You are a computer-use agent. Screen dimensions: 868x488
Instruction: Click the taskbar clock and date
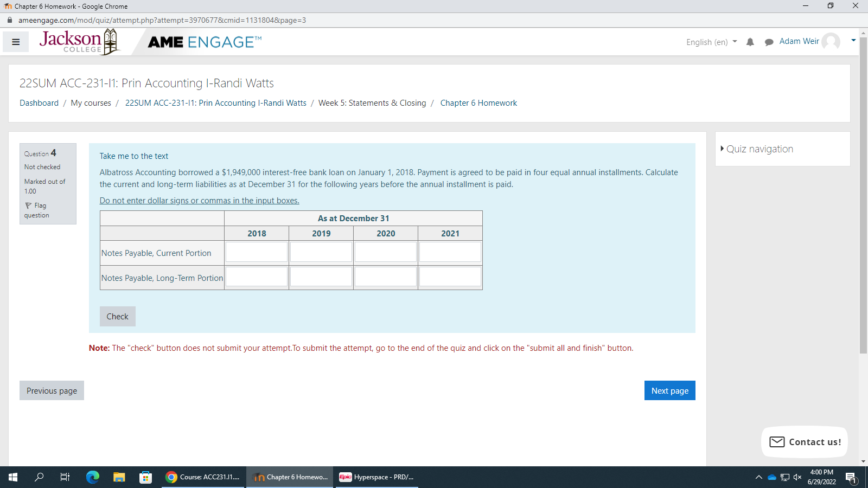pyautogui.click(x=821, y=477)
